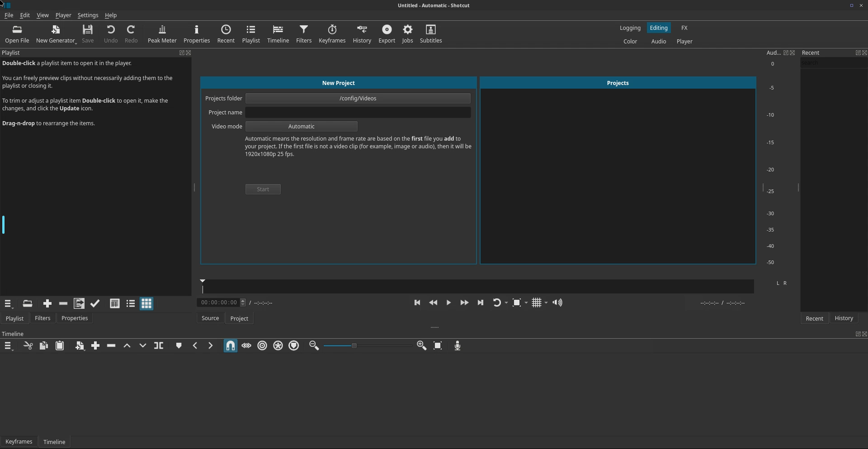Open the playlist hamburger menu
Image resolution: width=868 pixels, height=449 pixels.
[x=8, y=304]
